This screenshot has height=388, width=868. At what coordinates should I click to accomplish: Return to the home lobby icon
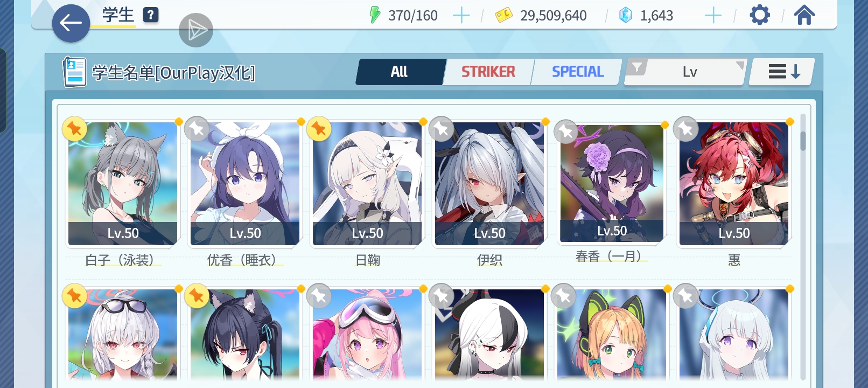click(804, 15)
